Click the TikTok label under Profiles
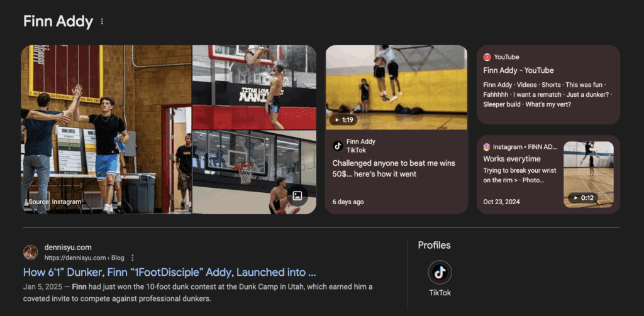 (440, 293)
